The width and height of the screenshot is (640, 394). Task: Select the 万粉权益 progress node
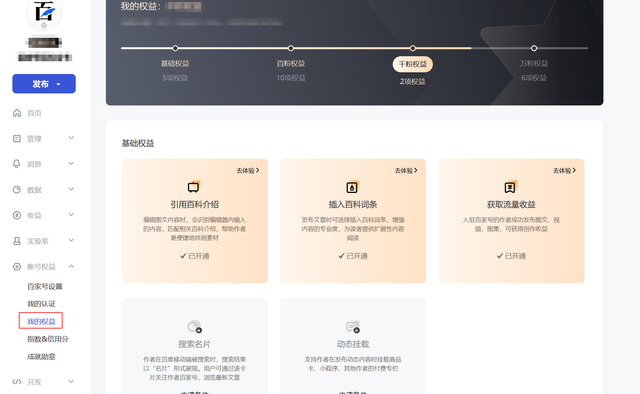tap(534, 48)
